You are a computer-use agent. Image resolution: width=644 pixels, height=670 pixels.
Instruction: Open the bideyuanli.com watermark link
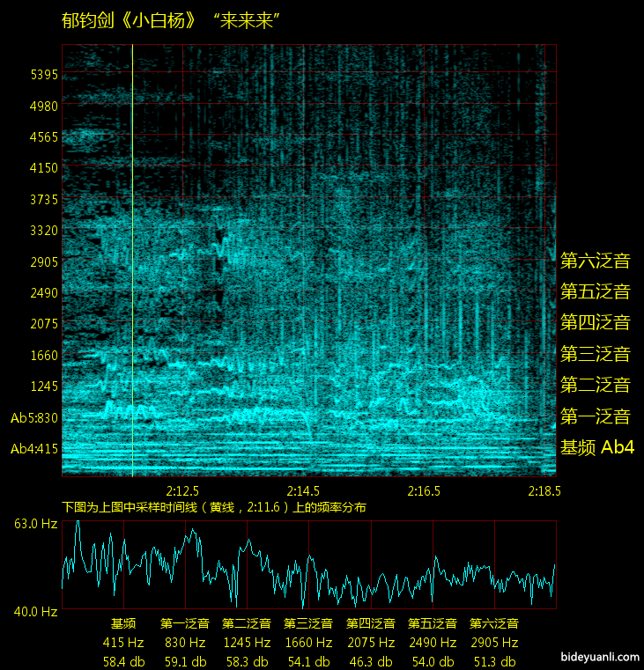point(598,657)
